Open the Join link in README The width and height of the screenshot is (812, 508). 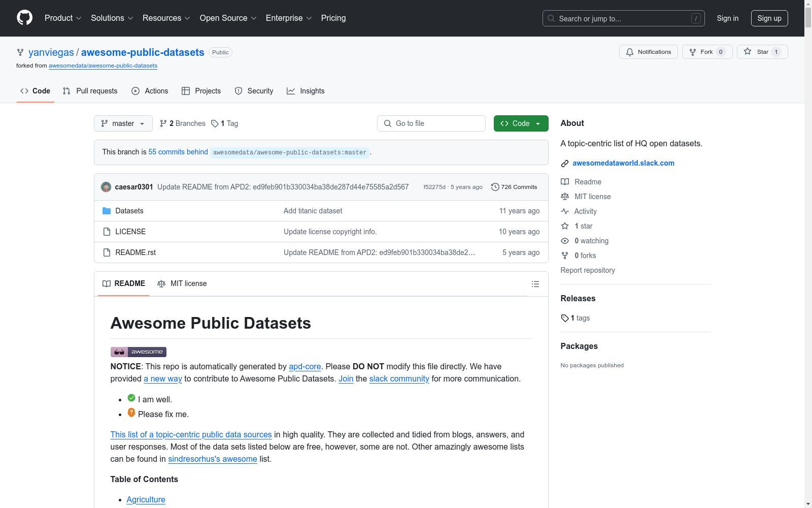(x=346, y=378)
